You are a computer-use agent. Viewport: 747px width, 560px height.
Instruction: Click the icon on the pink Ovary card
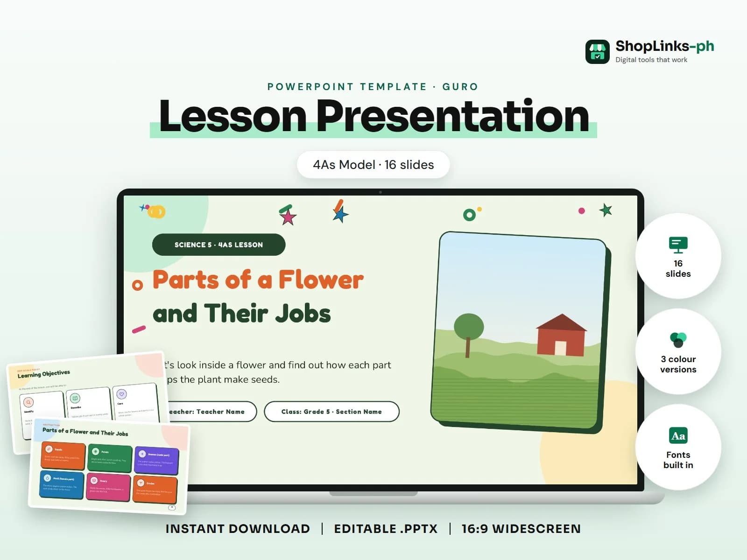[94, 480]
